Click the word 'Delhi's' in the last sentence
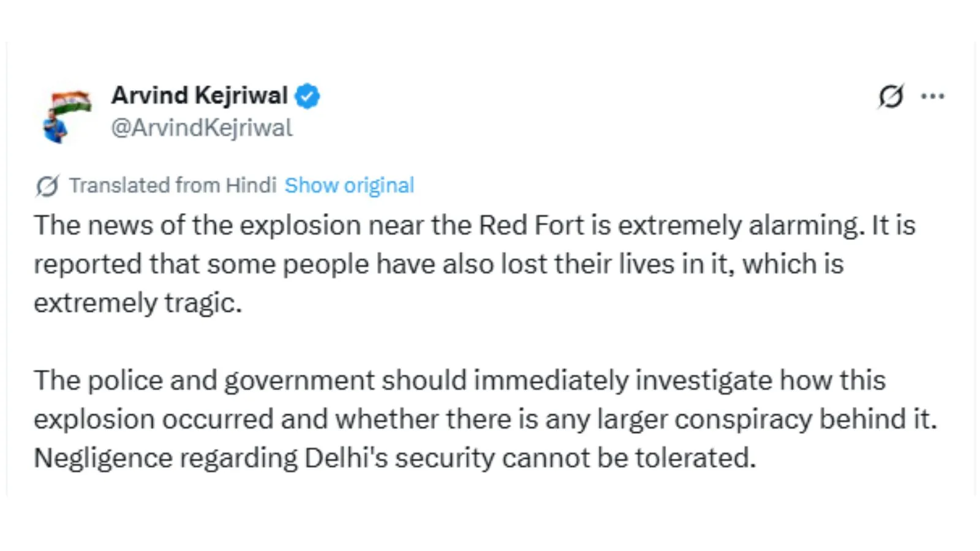The image size is (980, 551). tap(346, 458)
